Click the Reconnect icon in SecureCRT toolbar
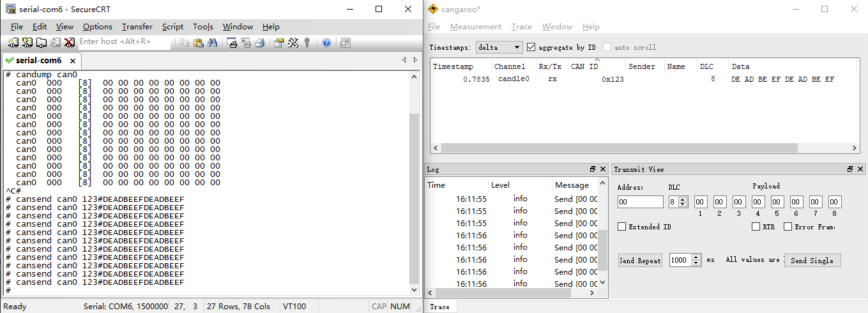868x313 pixels. pyautogui.click(x=55, y=43)
